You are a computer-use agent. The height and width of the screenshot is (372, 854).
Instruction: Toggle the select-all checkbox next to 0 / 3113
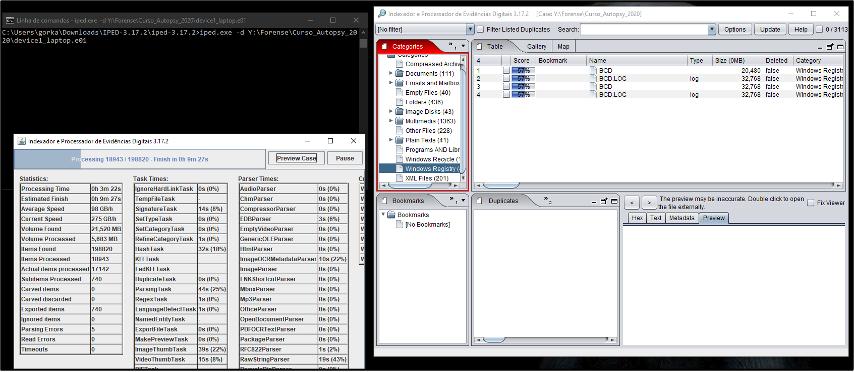(x=819, y=29)
